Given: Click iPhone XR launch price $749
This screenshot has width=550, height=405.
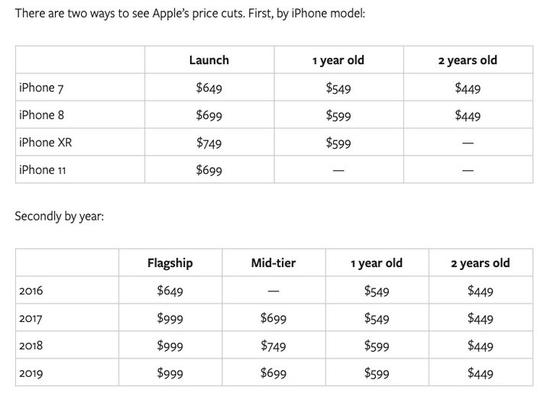Looking at the screenshot, I should coord(209,143).
